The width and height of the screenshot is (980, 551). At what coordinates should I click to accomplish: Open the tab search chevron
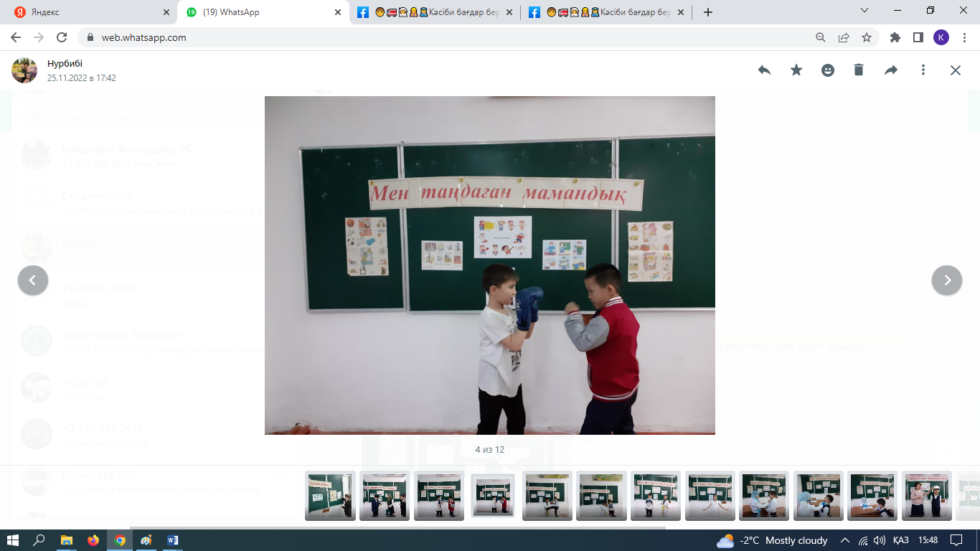click(864, 10)
